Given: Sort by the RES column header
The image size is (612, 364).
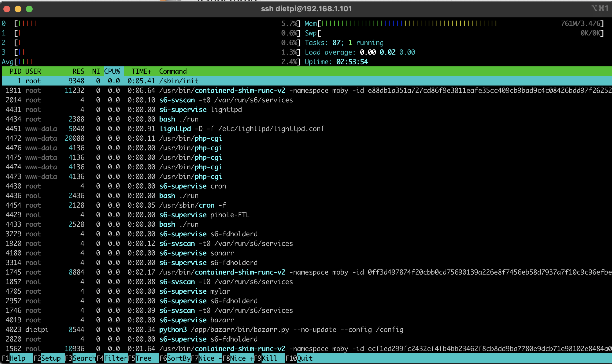Looking at the screenshot, I should [x=78, y=71].
